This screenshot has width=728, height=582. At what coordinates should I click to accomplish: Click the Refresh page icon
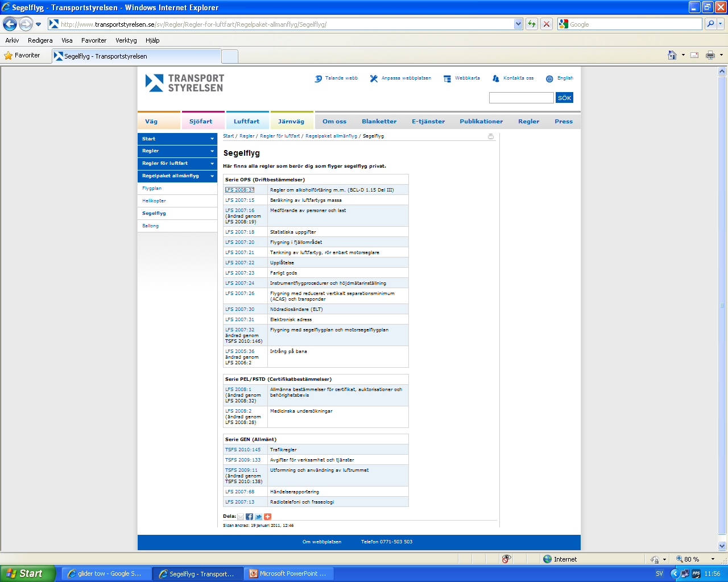coord(532,24)
